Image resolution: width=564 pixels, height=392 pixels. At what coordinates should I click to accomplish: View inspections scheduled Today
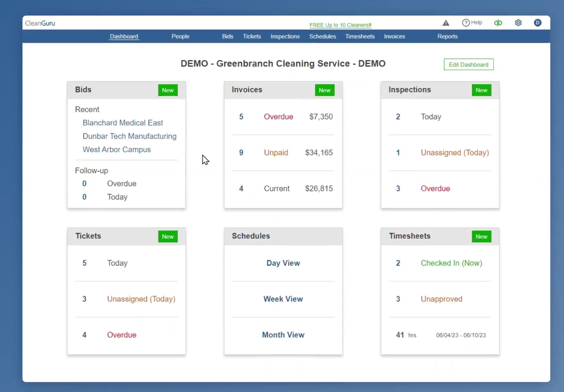point(431,117)
